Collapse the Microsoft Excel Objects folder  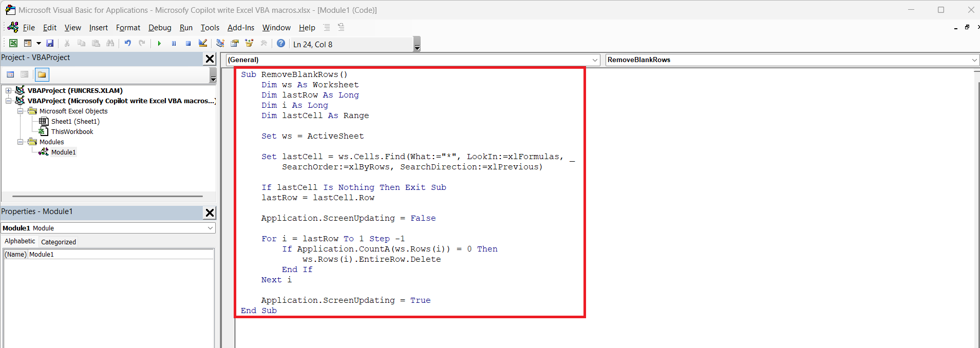pyautogui.click(x=21, y=111)
